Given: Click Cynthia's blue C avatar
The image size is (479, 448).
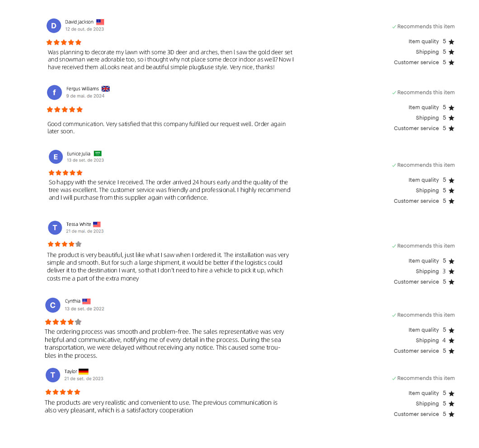Looking at the screenshot, I should [52, 305].
